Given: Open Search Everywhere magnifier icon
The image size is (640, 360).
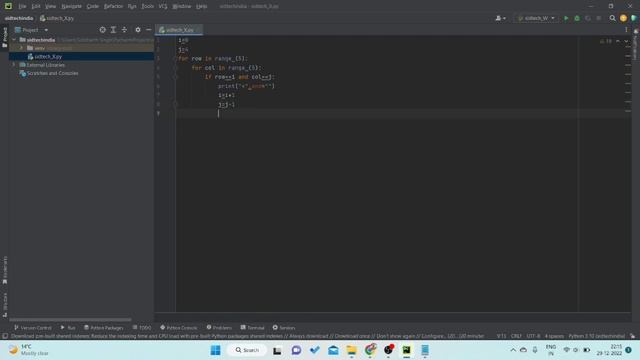Looking at the screenshot, I should click(612, 18).
